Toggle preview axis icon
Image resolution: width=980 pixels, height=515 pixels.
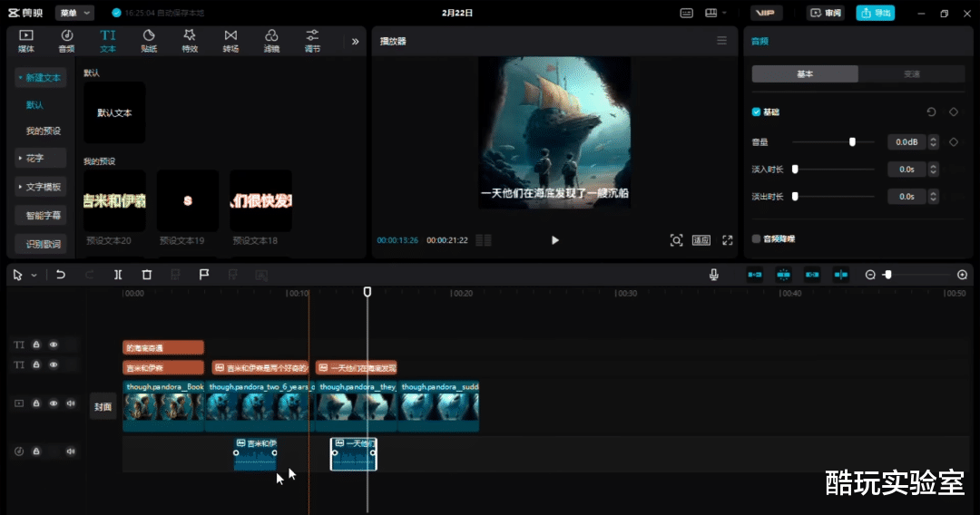(x=840, y=275)
